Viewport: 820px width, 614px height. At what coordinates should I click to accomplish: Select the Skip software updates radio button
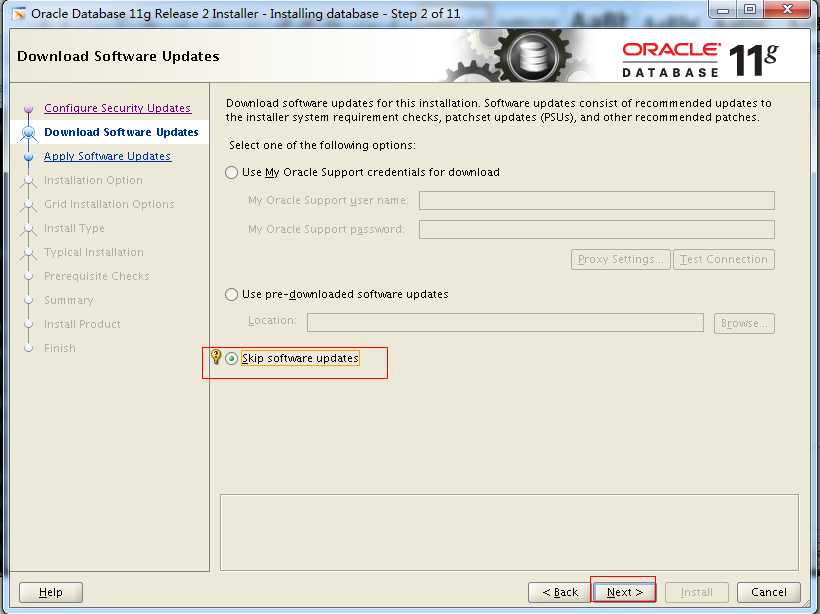tap(232, 358)
